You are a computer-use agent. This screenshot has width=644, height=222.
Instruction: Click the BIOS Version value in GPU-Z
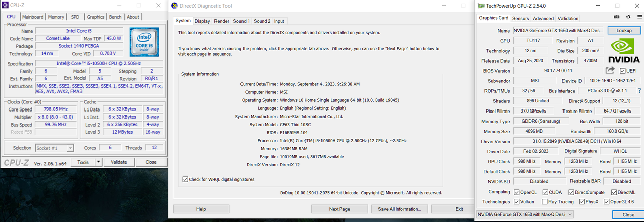558,71
